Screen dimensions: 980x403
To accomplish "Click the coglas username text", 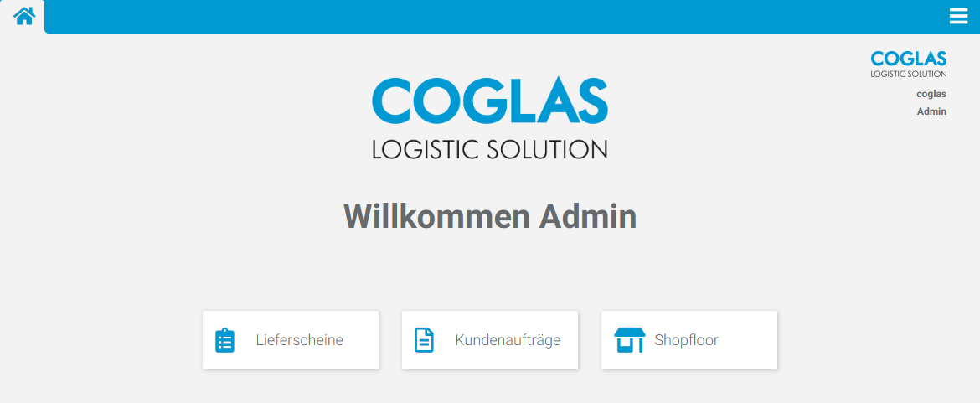I will [931, 95].
